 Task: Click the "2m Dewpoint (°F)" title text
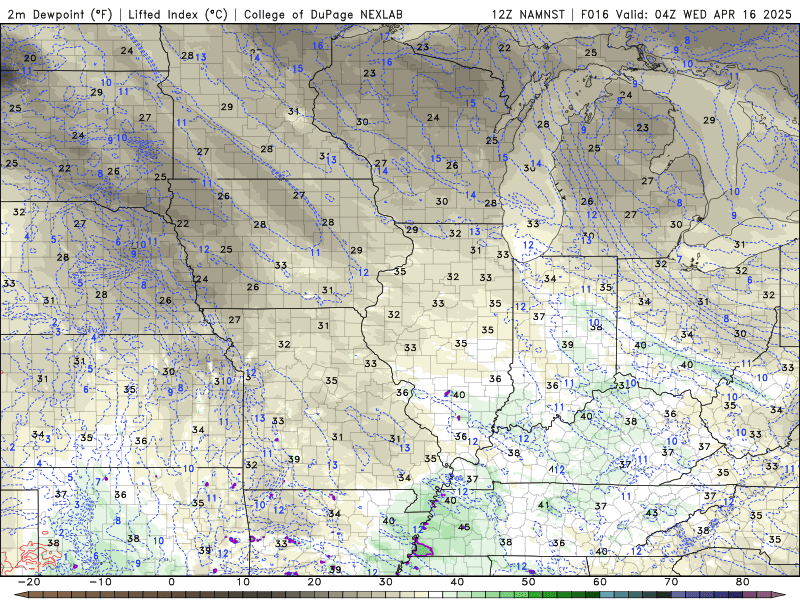coord(60,14)
